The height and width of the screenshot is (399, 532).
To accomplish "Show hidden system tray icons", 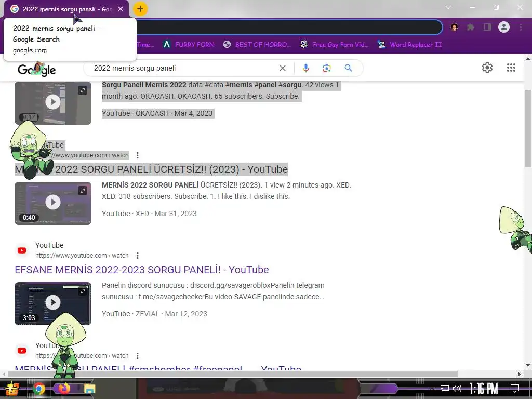I will (432, 389).
